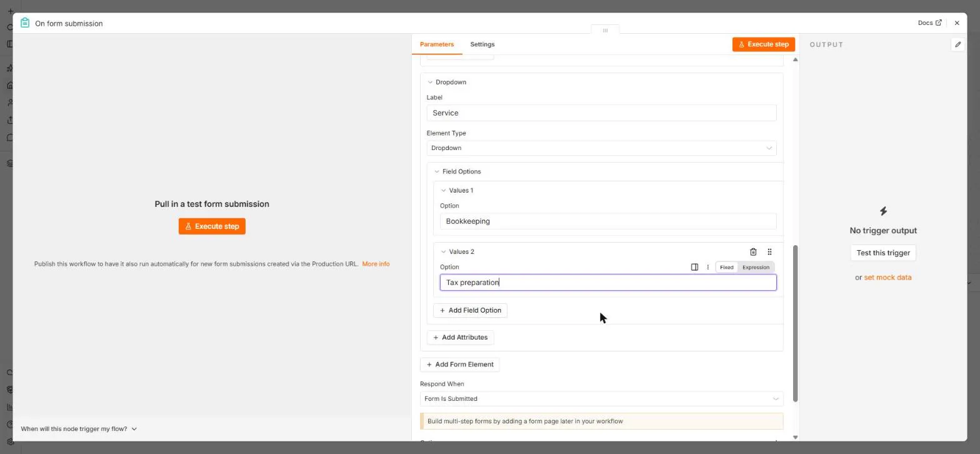Click the scrollbar up arrow in parameters panel
This screenshot has width=980, height=454.
795,59
